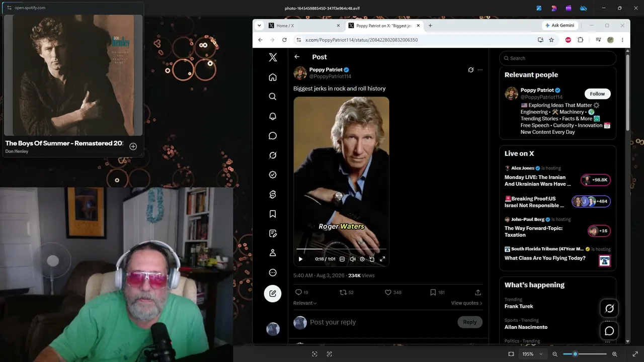Add Boys Of Summer to Liked Songs
This screenshot has width=644, height=362.
(133, 147)
